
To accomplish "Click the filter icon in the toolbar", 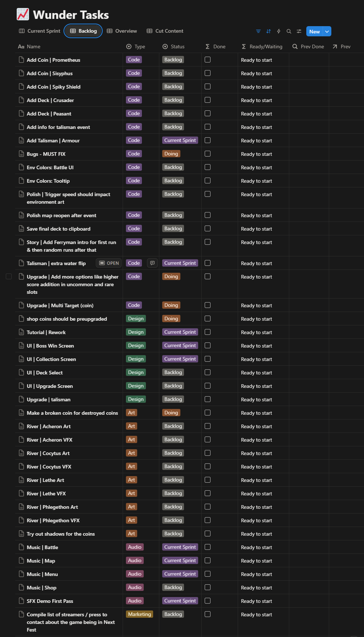I will point(258,31).
